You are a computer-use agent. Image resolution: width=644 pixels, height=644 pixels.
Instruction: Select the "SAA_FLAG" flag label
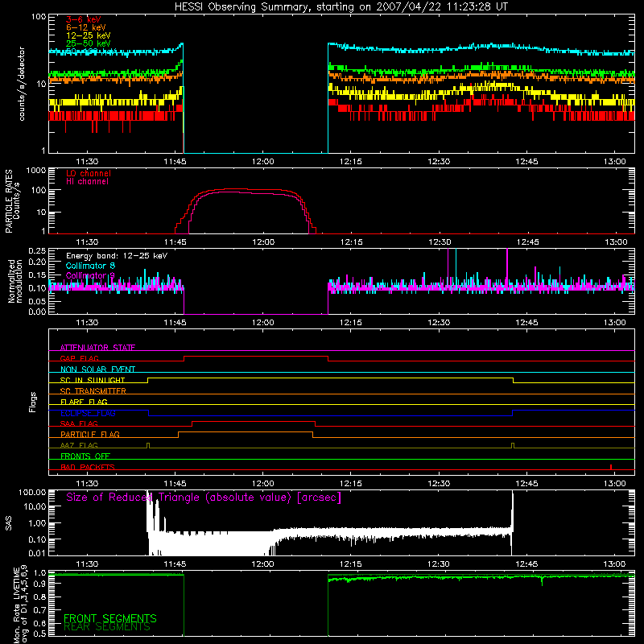tap(79, 423)
